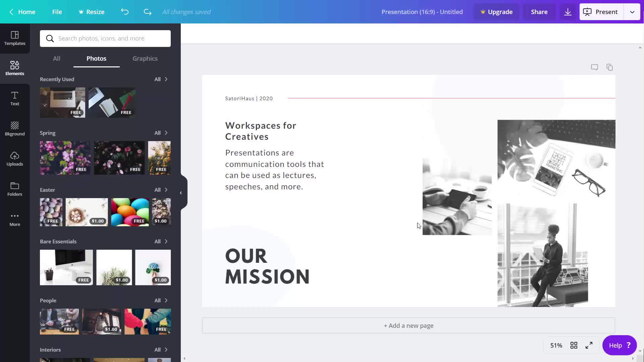Image resolution: width=644 pixels, height=362 pixels.
Task: Open the File menu
Action: [57, 12]
